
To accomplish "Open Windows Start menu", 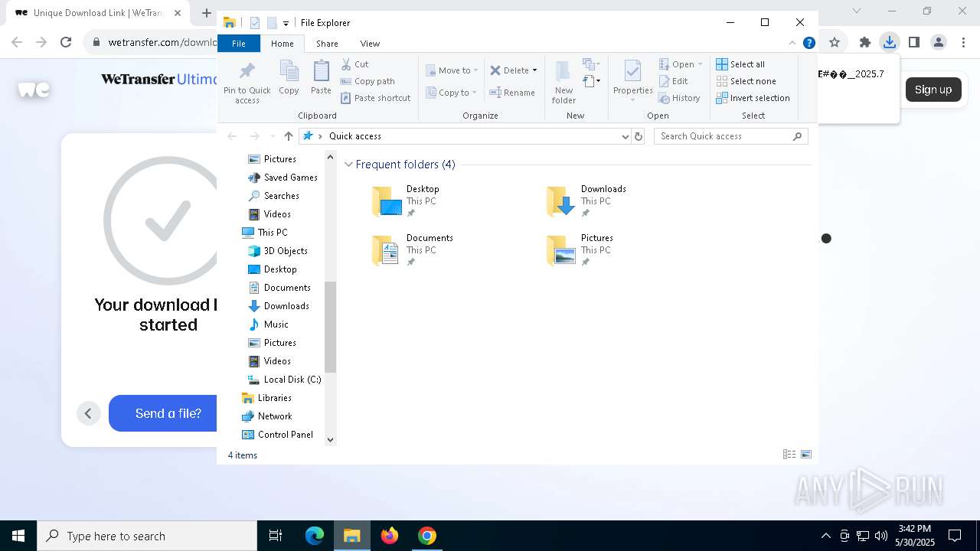I will (18, 536).
